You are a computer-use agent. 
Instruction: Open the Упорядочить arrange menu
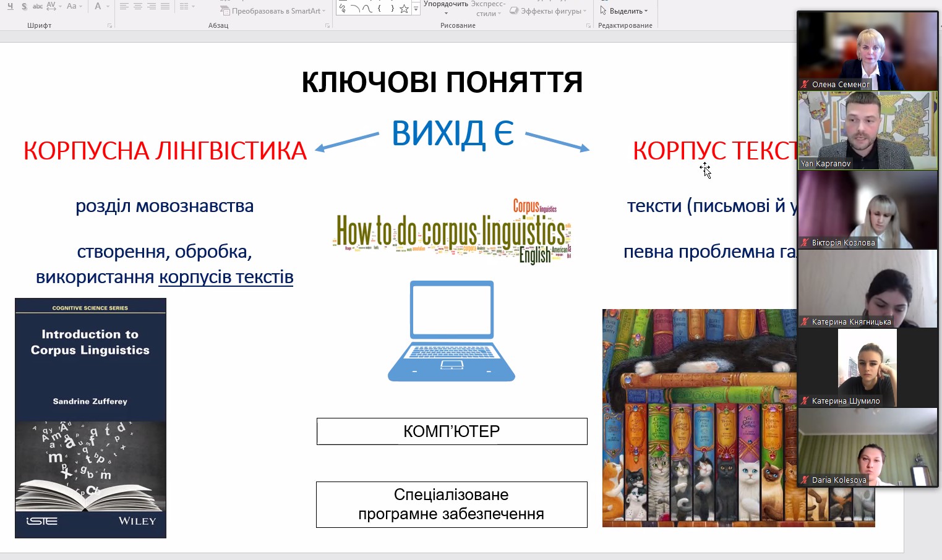[x=445, y=7]
